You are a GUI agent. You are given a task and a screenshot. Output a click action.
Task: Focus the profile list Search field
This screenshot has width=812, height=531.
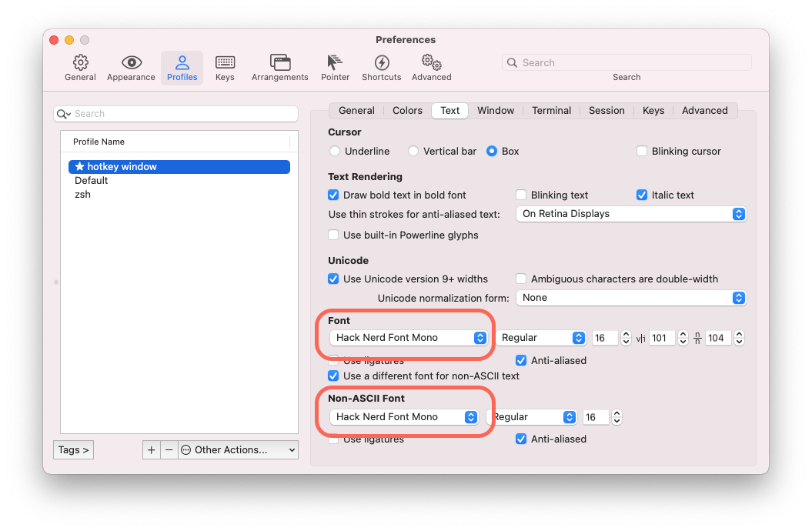click(x=176, y=114)
